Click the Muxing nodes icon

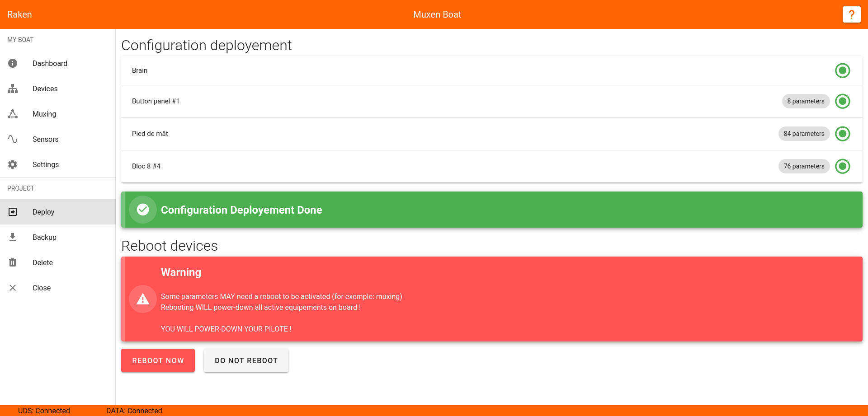coord(13,114)
